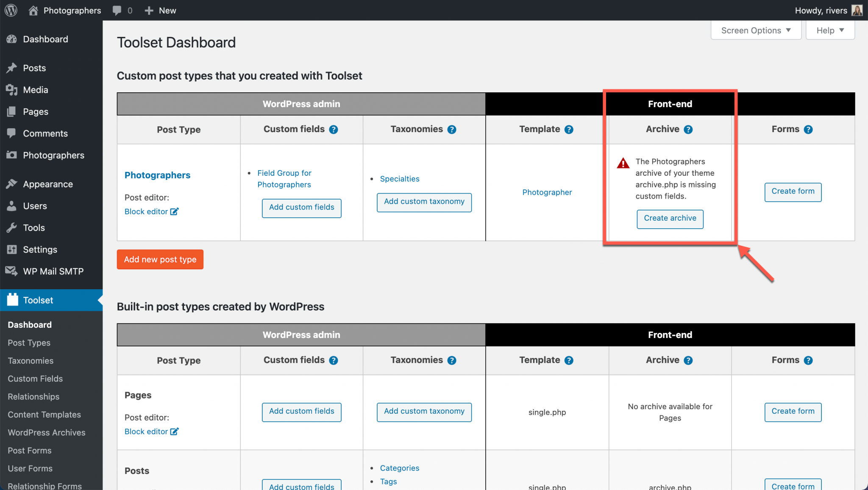The width and height of the screenshot is (868, 490).
Task: Click Add new post type button
Action: click(160, 259)
